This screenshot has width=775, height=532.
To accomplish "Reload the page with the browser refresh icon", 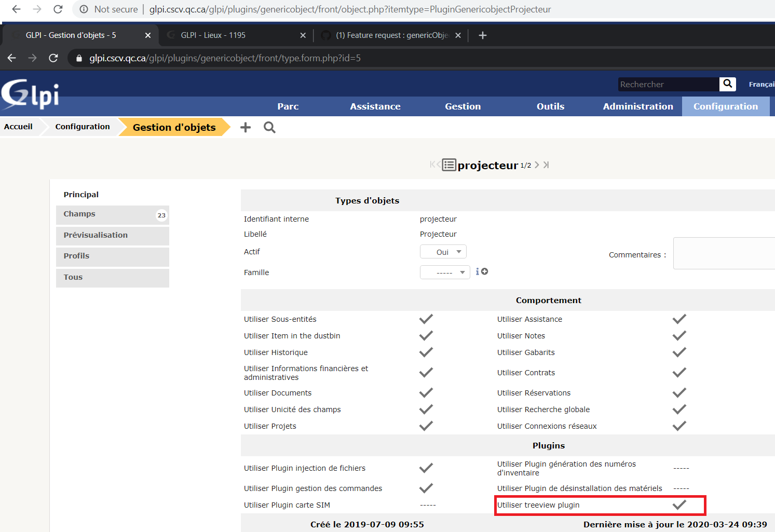I will (x=53, y=58).
